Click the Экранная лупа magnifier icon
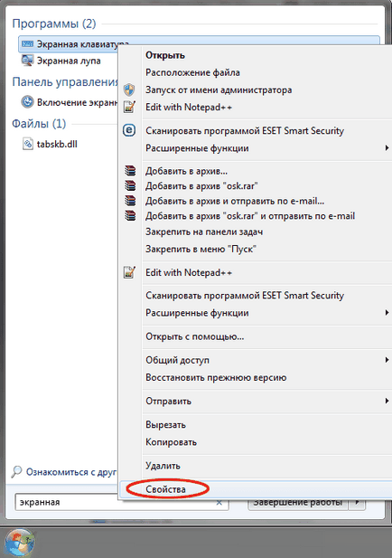The image size is (392, 558). click(27, 61)
